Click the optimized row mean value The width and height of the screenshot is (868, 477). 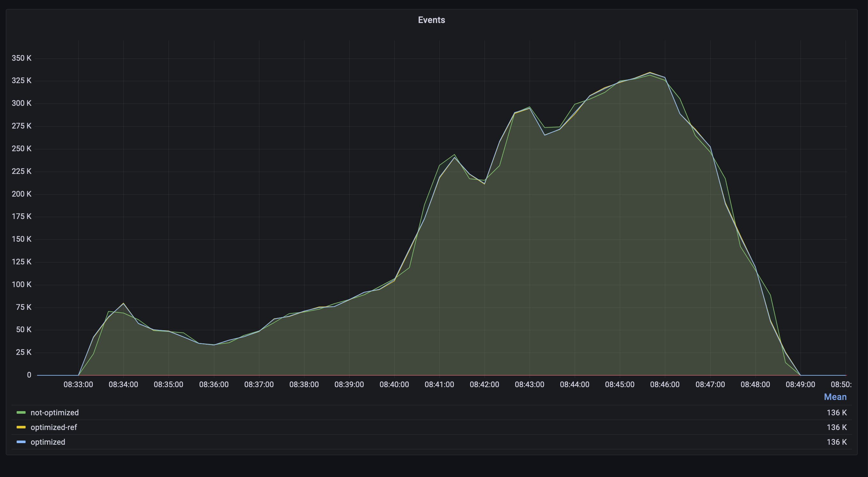click(836, 442)
